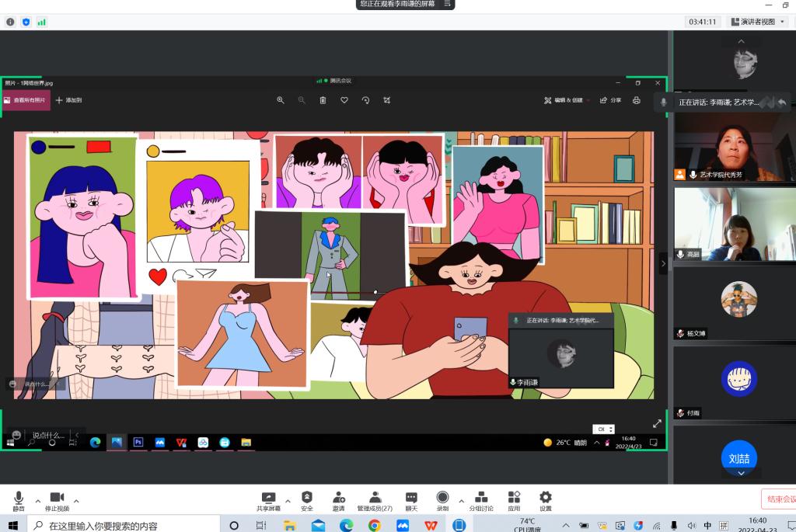Open Chrome from the Windows taskbar
The width and height of the screenshot is (796, 532).
coord(375,526)
